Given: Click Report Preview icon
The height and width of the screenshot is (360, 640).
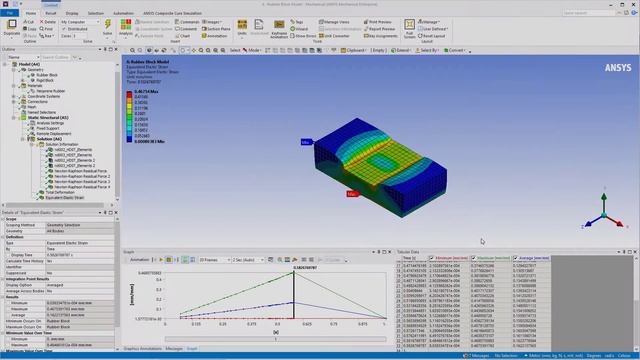Looking at the screenshot, I should 379,29.
